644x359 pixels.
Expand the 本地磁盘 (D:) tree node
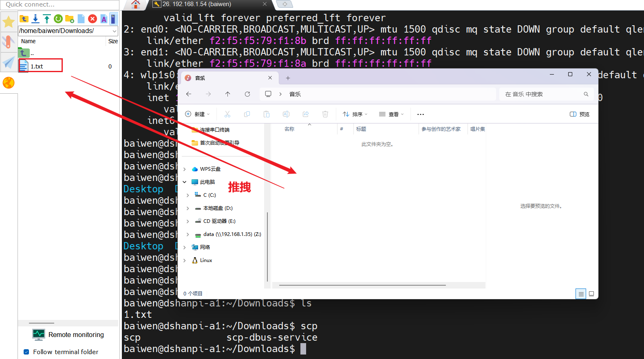tap(187, 208)
